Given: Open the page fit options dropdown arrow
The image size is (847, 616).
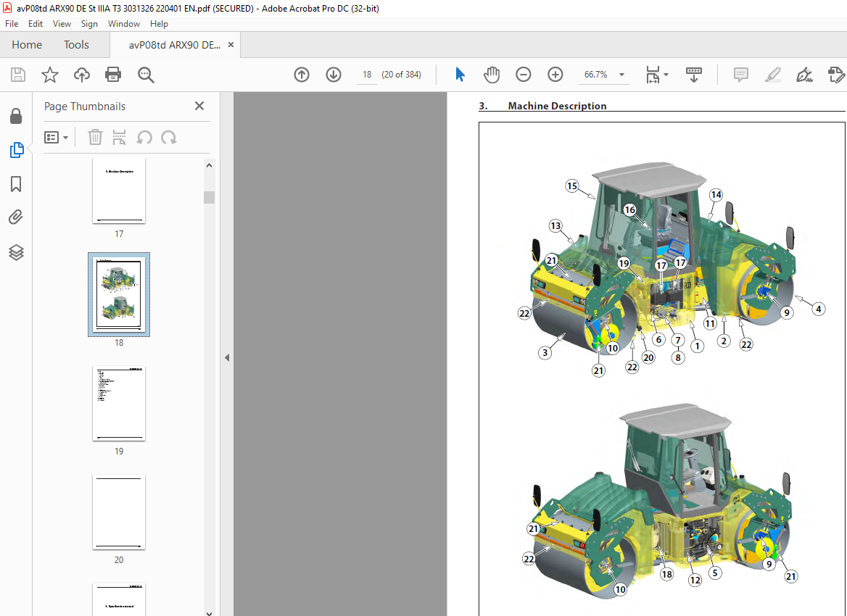Looking at the screenshot, I should pyautogui.click(x=666, y=75).
